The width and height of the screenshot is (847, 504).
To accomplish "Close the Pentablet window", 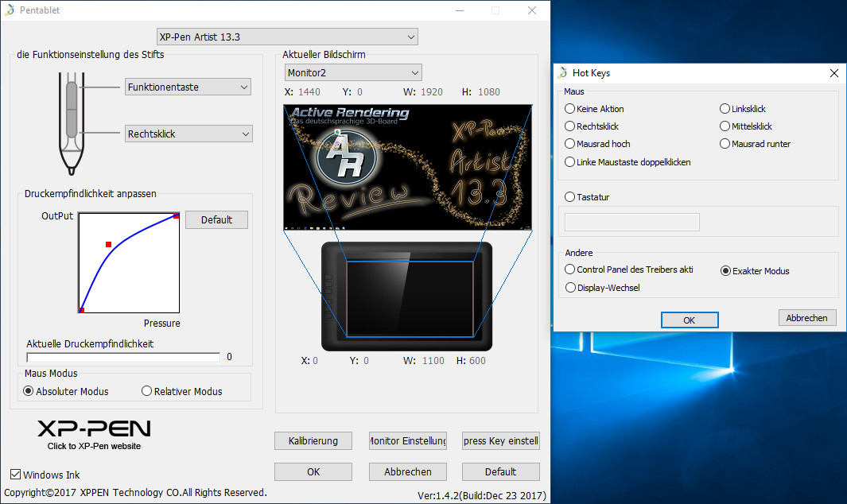I will (x=532, y=10).
